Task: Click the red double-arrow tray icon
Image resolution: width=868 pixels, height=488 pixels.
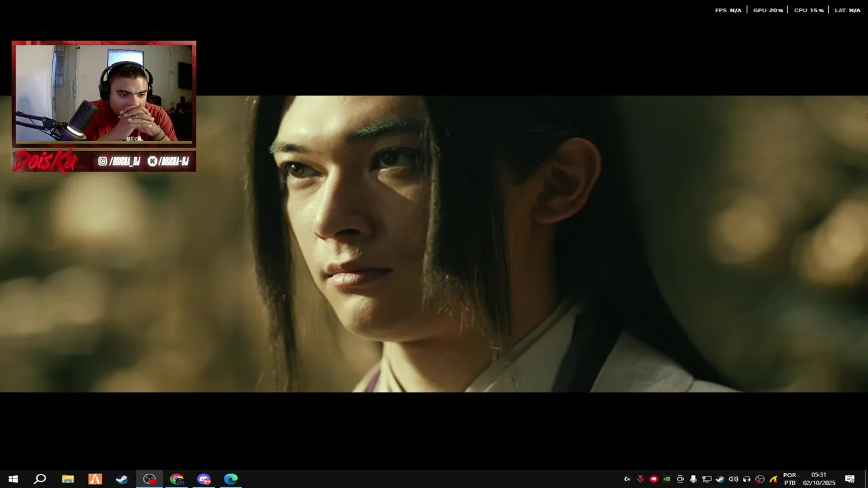Action: (x=640, y=479)
